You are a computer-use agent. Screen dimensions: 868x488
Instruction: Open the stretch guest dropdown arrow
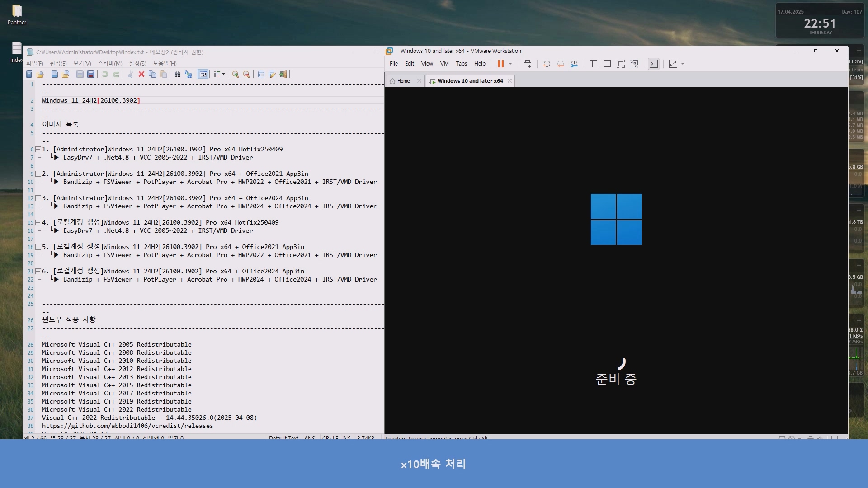(683, 64)
